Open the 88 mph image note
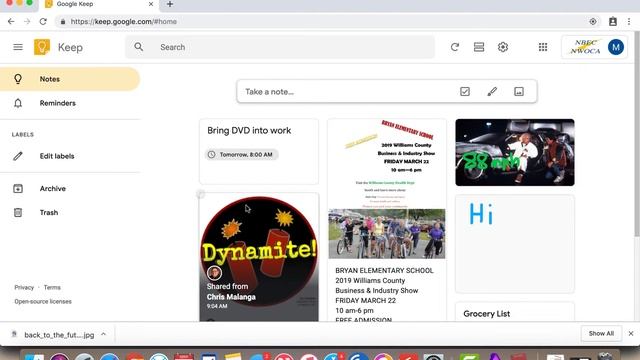The height and width of the screenshot is (360, 640). point(515,152)
